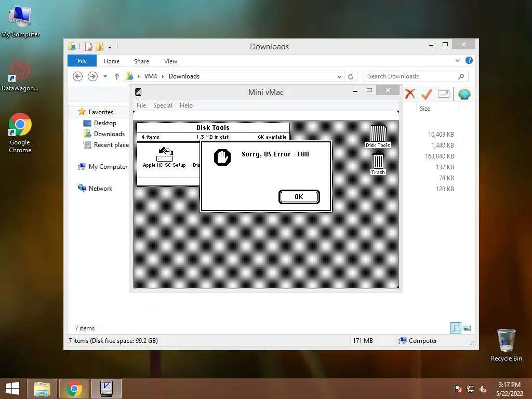Select the file with size 163,840 KB
This screenshot has height=399, width=532.
[440, 156]
